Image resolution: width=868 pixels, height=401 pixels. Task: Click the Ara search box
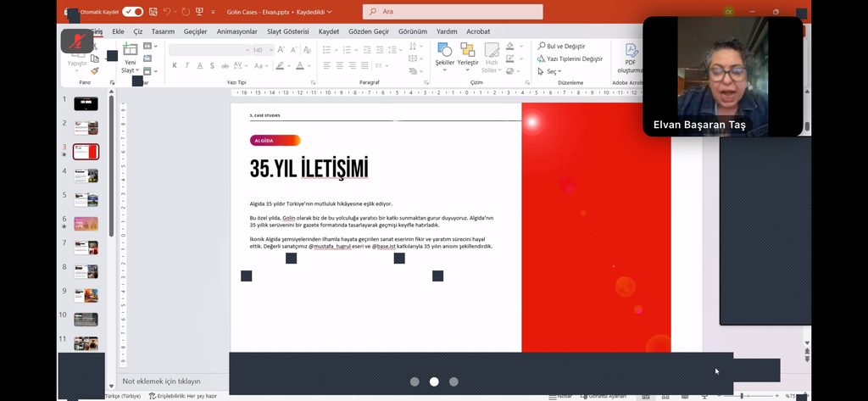453,12
